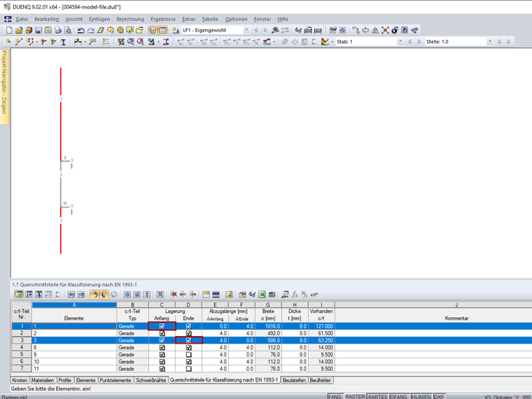Click the tau shear stress icon
The image size is (532, 399).
point(237,42)
